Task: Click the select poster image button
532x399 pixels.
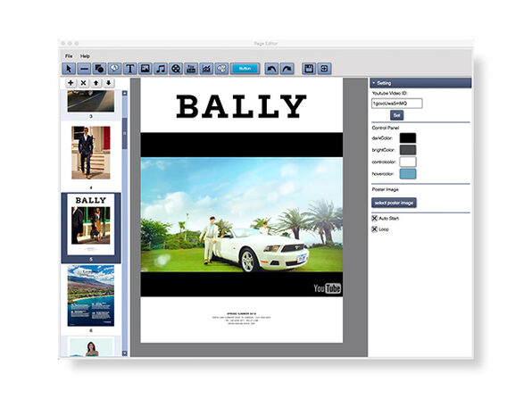Action: pos(394,203)
